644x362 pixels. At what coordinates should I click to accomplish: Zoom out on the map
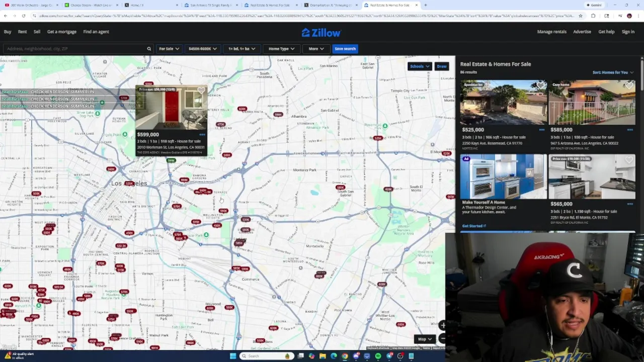click(x=443, y=338)
